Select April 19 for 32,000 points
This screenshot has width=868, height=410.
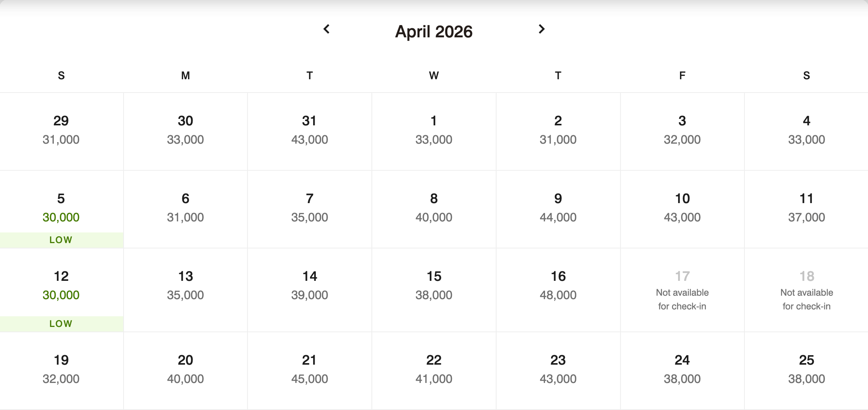point(61,370)
